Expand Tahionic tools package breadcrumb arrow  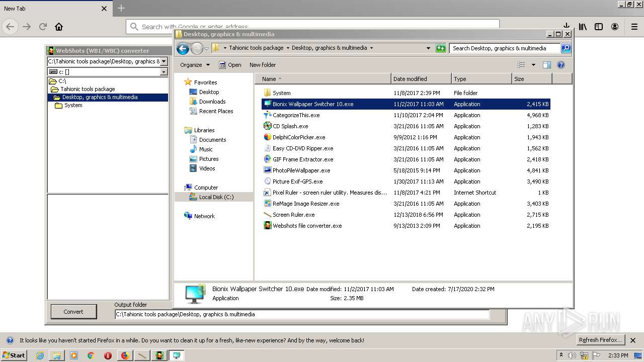pos(287,48)
